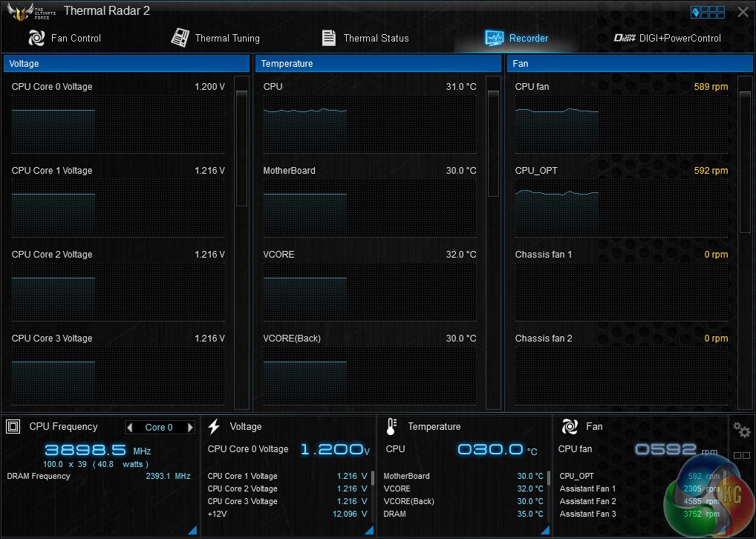Image resolution: width=756 pixels, height=539 pixels.
Task: Click the Fan recorder panel scrollbar
Action: pos(745,161)
